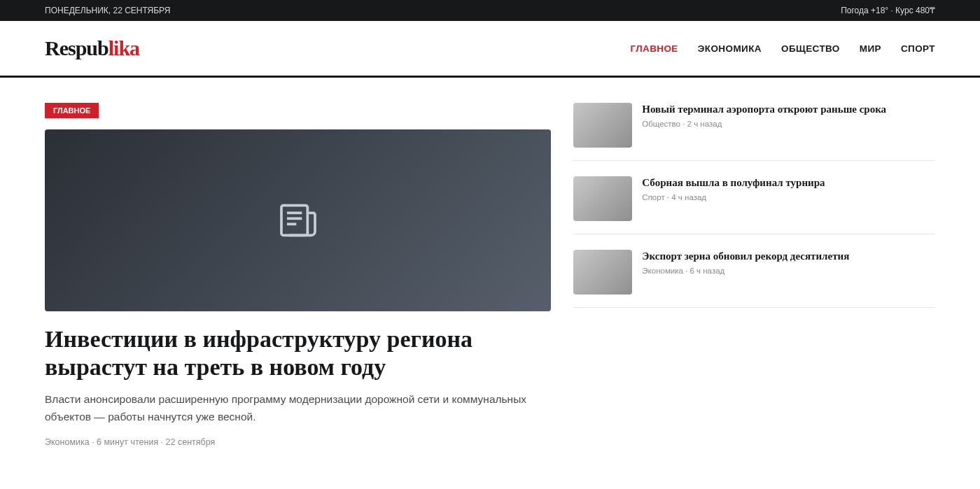Open the airport terminal news headline
Image resolution: width=980 pixels, height=489 pixels.
[764, 109]
